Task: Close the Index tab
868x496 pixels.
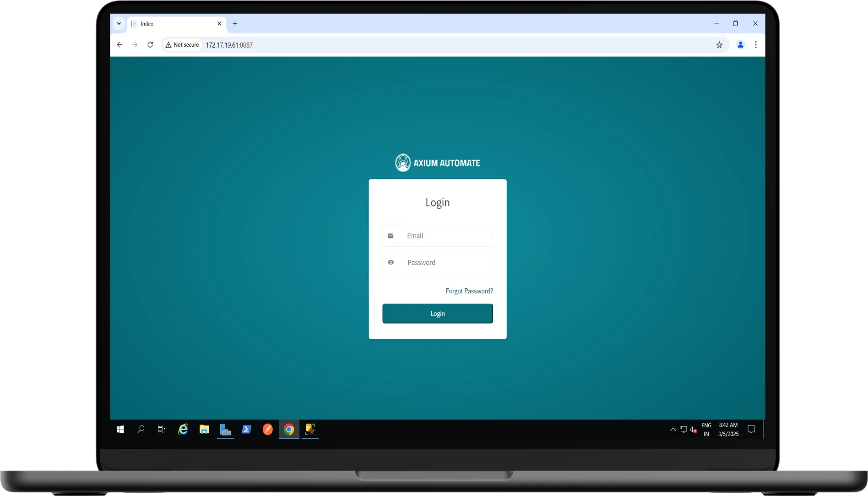Action: tap(219, 24)
